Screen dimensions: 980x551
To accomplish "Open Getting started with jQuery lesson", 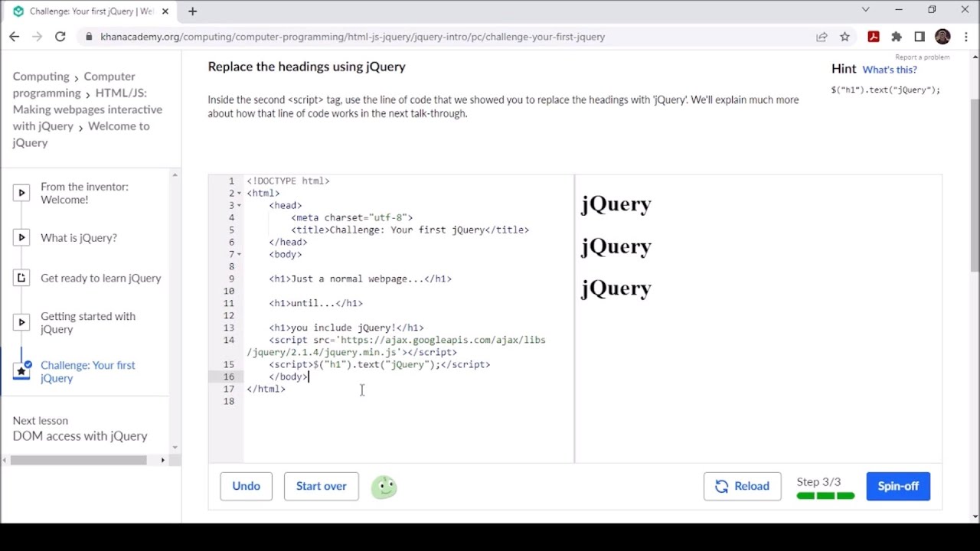I will point(88,322).
